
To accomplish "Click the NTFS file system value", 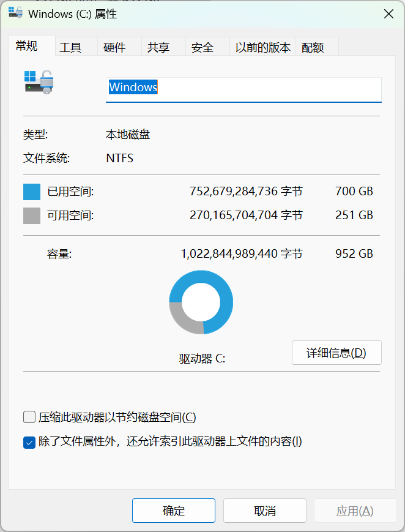I will pos(120,158).
